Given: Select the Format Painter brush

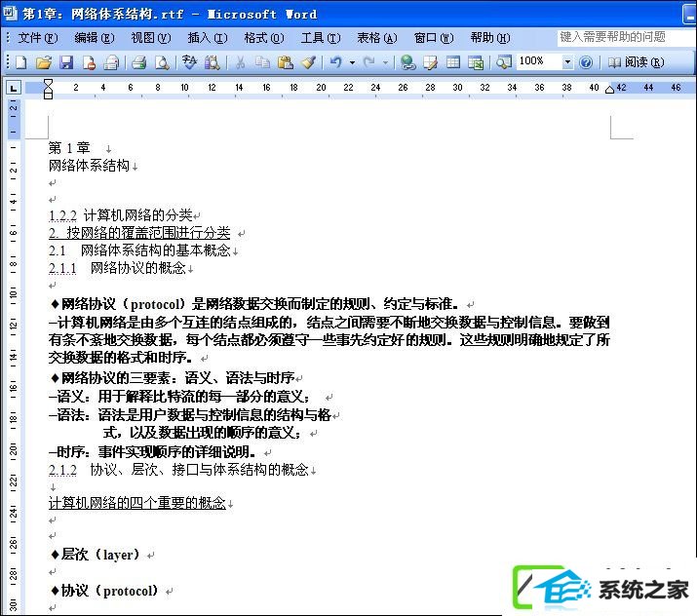Looking at the screenshot, I should [308, 62].
